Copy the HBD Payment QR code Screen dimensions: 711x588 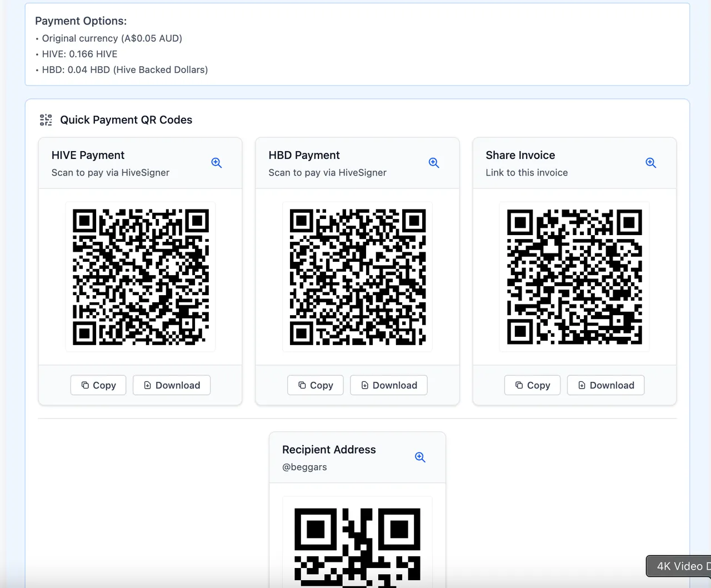coord(316,385)
